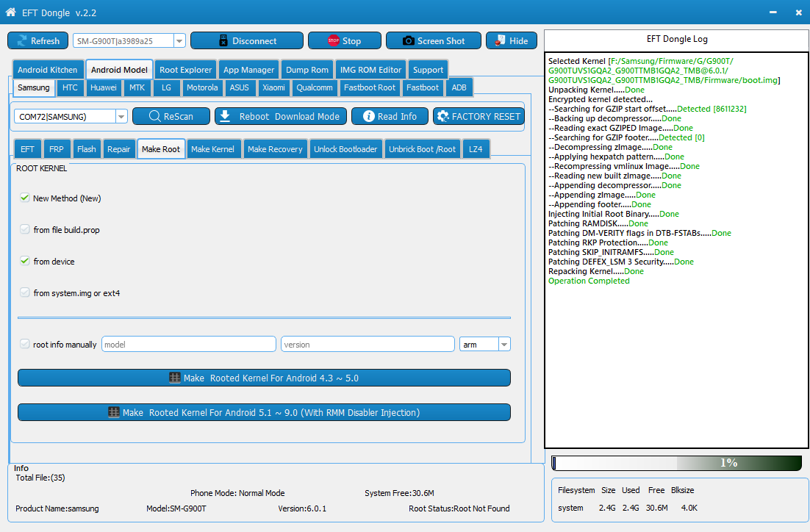Viewport: 810px width, 532px height.
Task: Click the Screen Shot camera icon
Action: click(408, 41)
